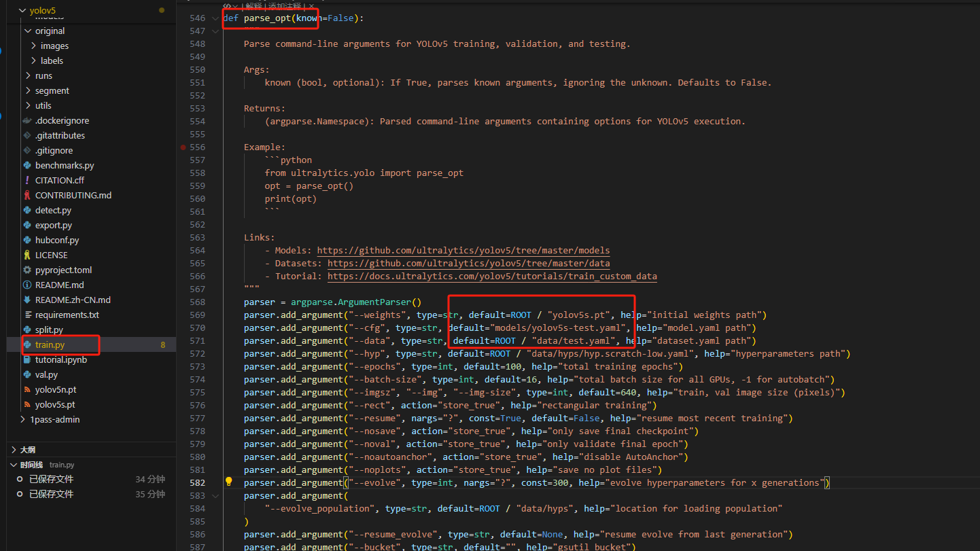980x551 pixels.
Task: Click print(opt) on line 560
Action: [291, 198]
